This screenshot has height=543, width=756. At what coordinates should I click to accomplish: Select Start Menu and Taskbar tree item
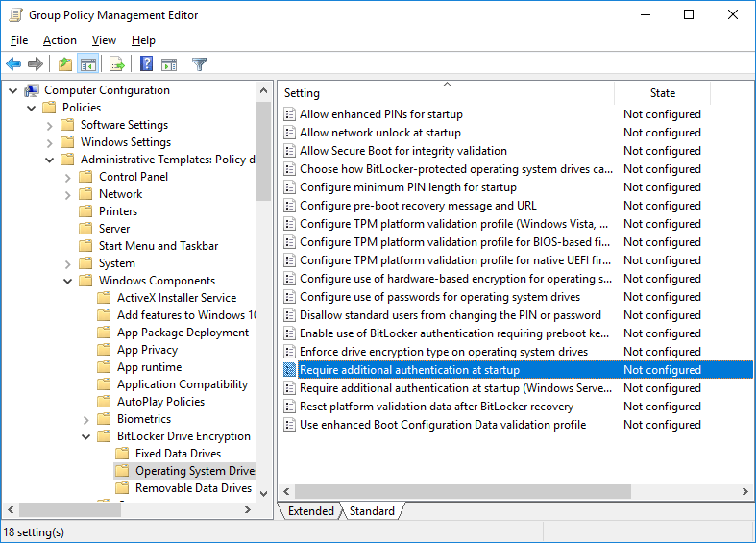click(x=159, y=246)
